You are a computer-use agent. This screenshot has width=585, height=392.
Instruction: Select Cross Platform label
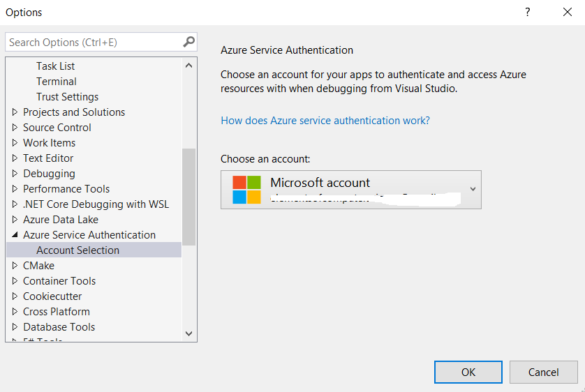coord(57,312)
